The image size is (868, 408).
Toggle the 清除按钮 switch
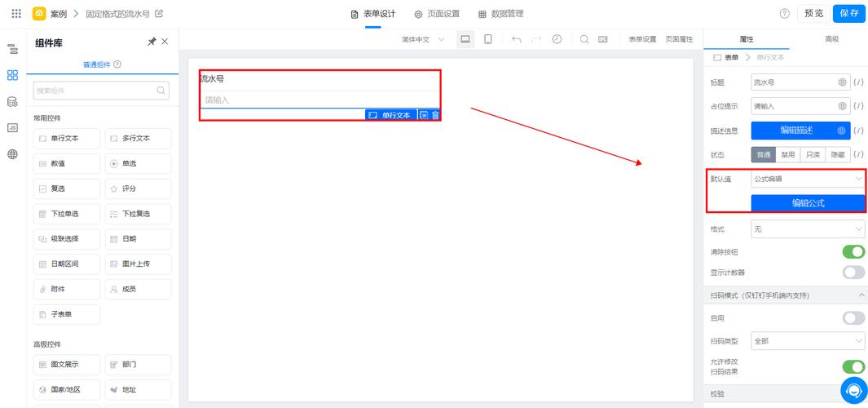853,251
